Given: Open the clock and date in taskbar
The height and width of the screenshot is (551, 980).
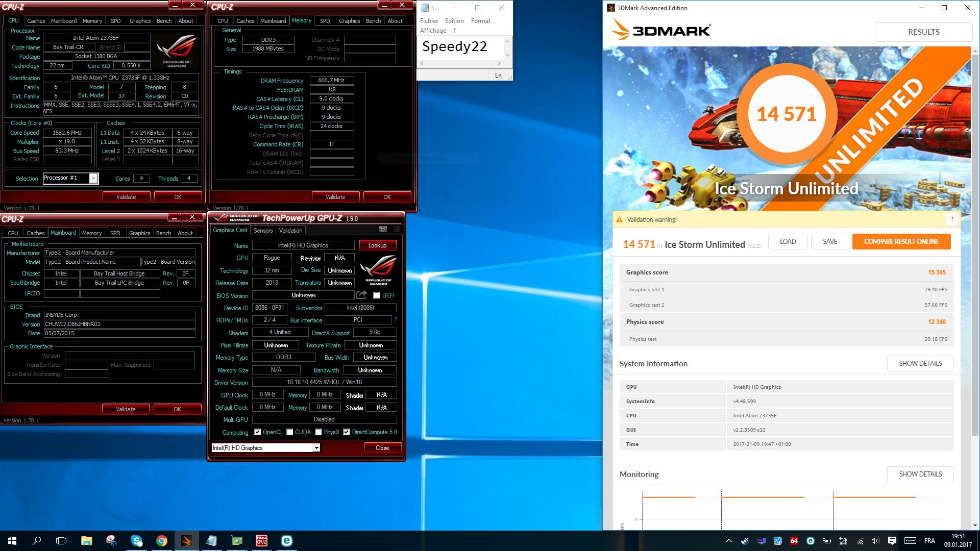Looking at the screenshot, I should (x=958, y=541).
